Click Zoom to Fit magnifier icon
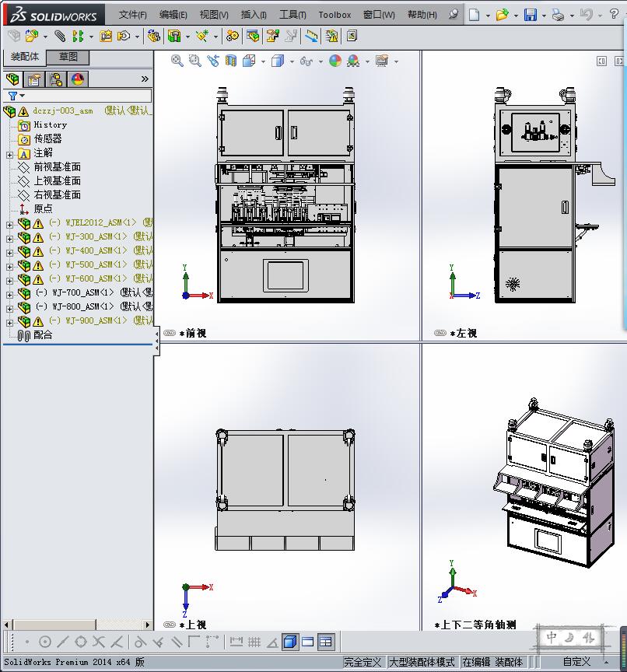627x672 pixels. click(x=177, y=61)
